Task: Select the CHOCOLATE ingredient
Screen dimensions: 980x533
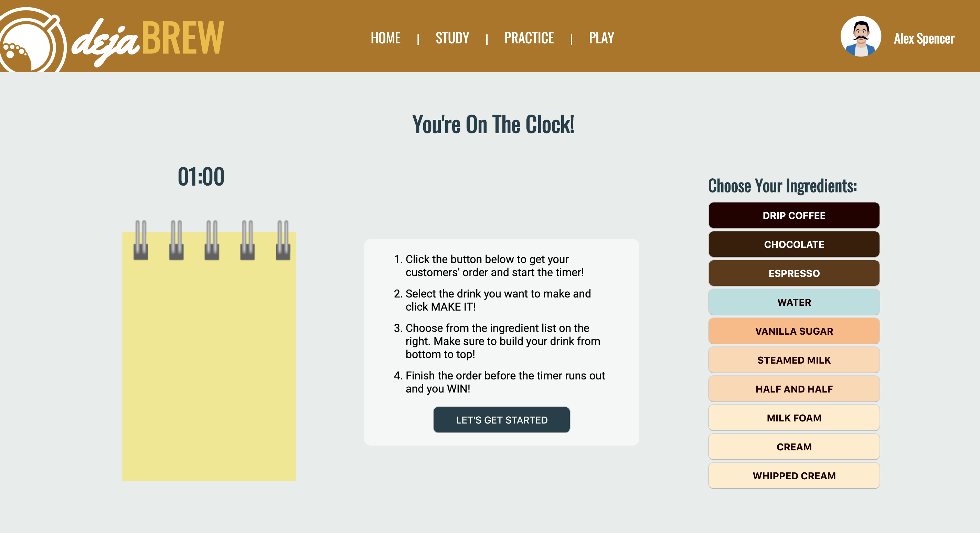Action: [794, 244]
